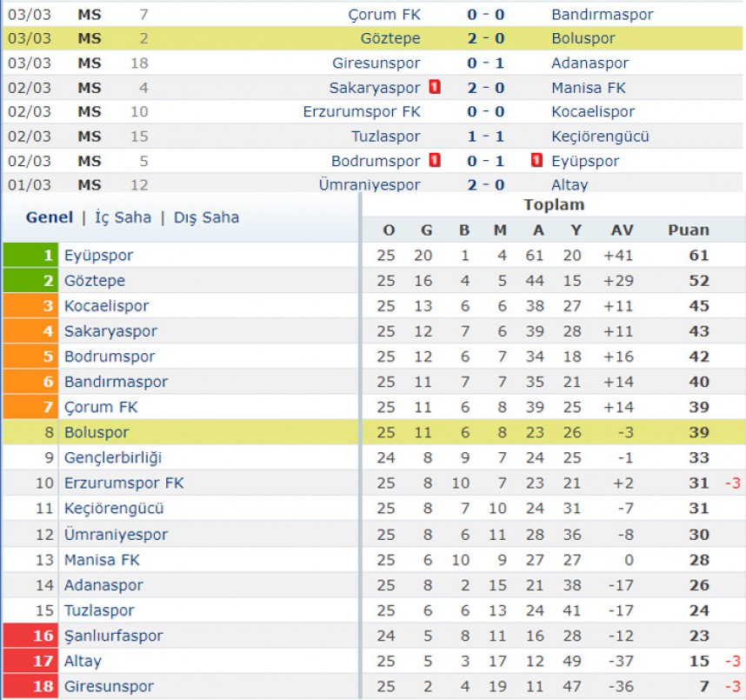Screen dimensions: 746x700
Task: Click the red rank 16 badge
Action: tap(30, 636)
